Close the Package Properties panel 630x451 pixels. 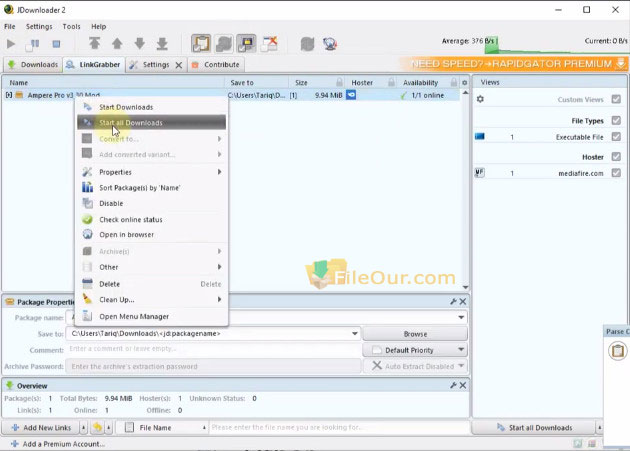coord(463,301)
